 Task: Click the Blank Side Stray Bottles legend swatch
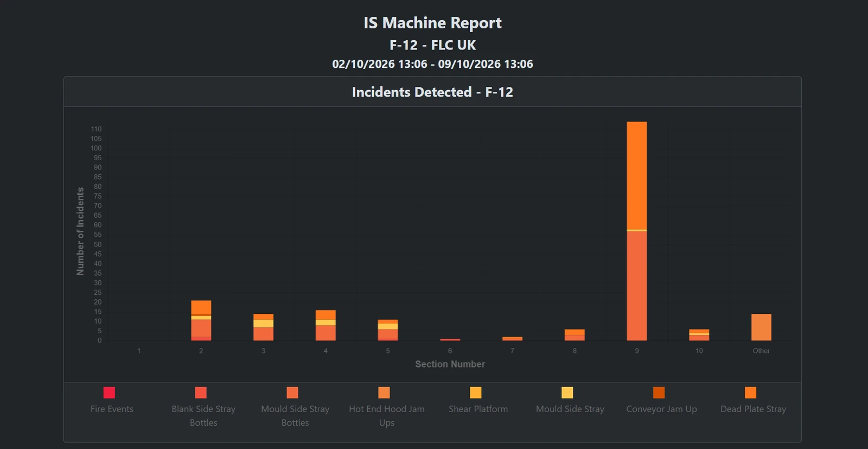pos(201,393)
